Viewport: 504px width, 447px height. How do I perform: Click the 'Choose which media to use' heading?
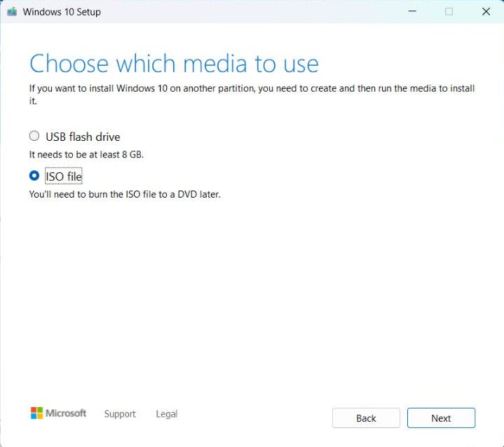(x=174, y=64)
